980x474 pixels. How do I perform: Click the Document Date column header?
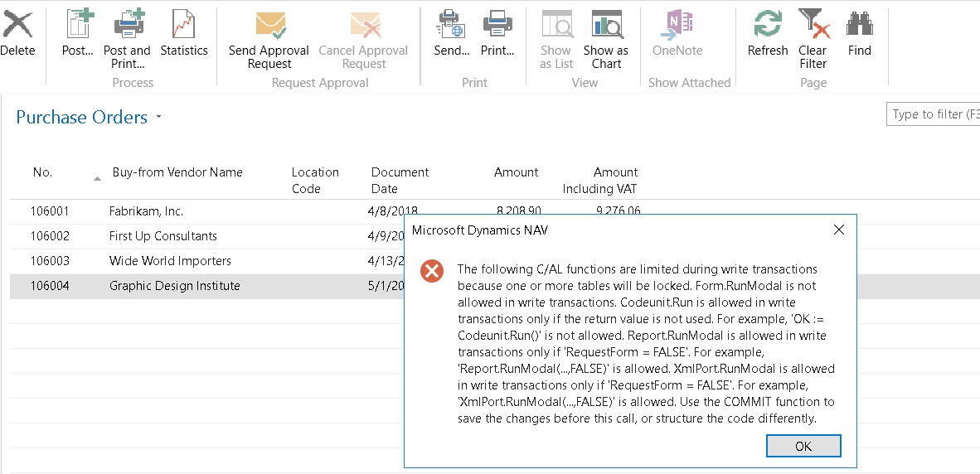(x=400, y=181)
